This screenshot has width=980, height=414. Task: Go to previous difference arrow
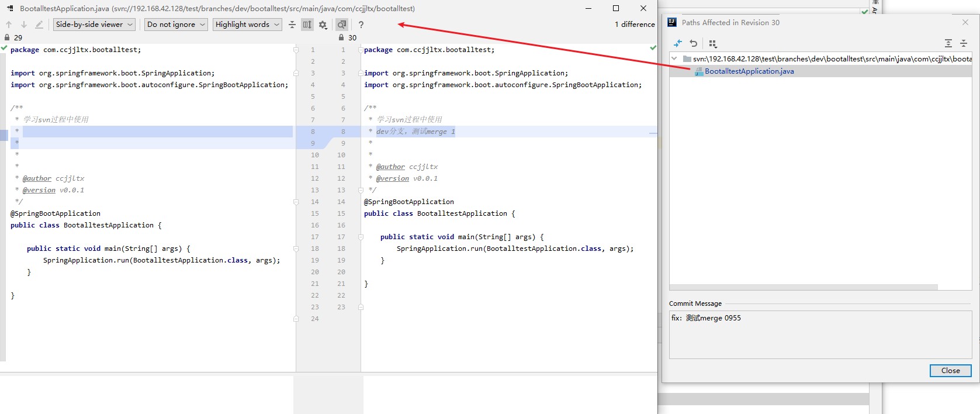(x=9, y=25)
